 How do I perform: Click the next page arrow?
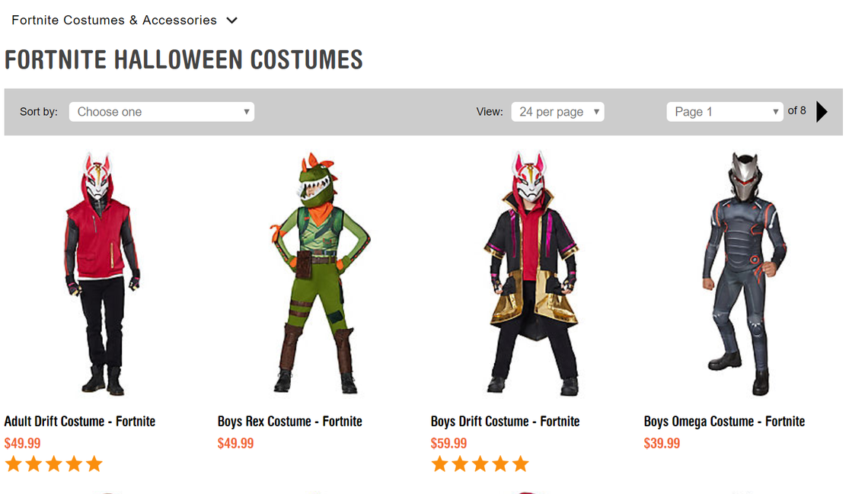pos(822,111)
